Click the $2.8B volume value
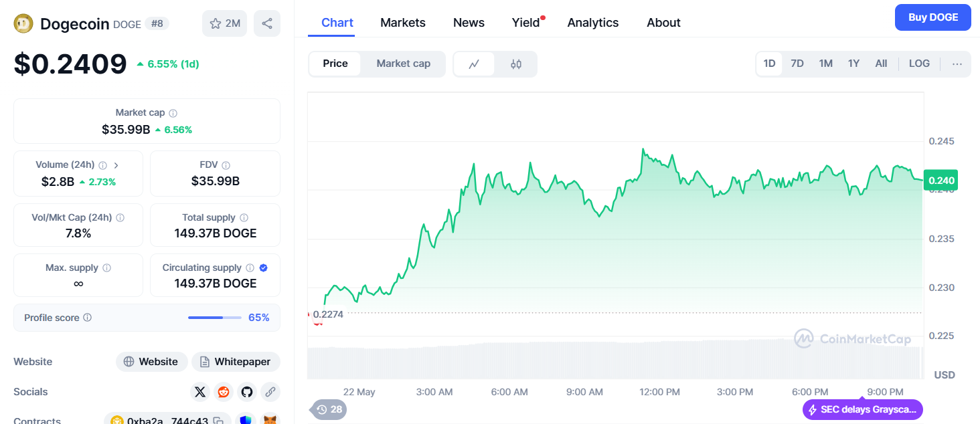This screenshot has height=424, width=980. point(56,181)
